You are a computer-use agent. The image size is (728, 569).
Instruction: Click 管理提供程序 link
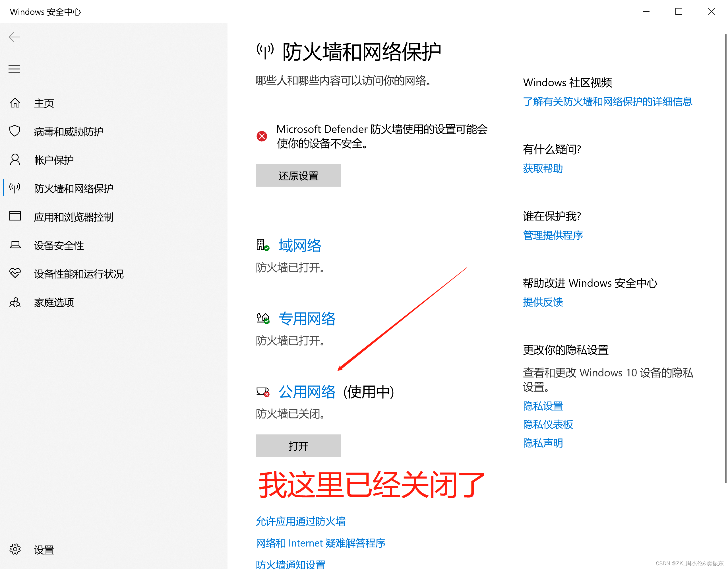point(553,235)
